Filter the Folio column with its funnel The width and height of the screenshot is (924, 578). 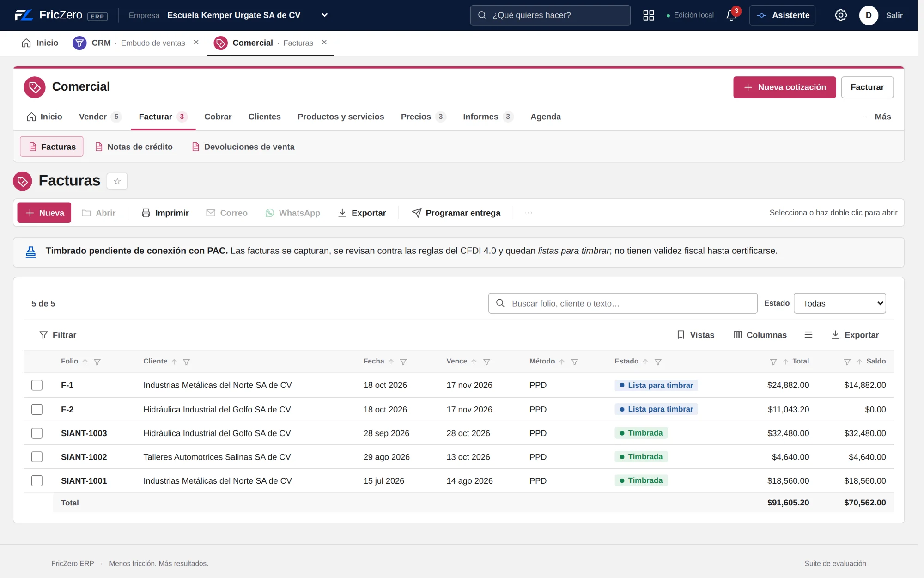(x=97, y=362)
